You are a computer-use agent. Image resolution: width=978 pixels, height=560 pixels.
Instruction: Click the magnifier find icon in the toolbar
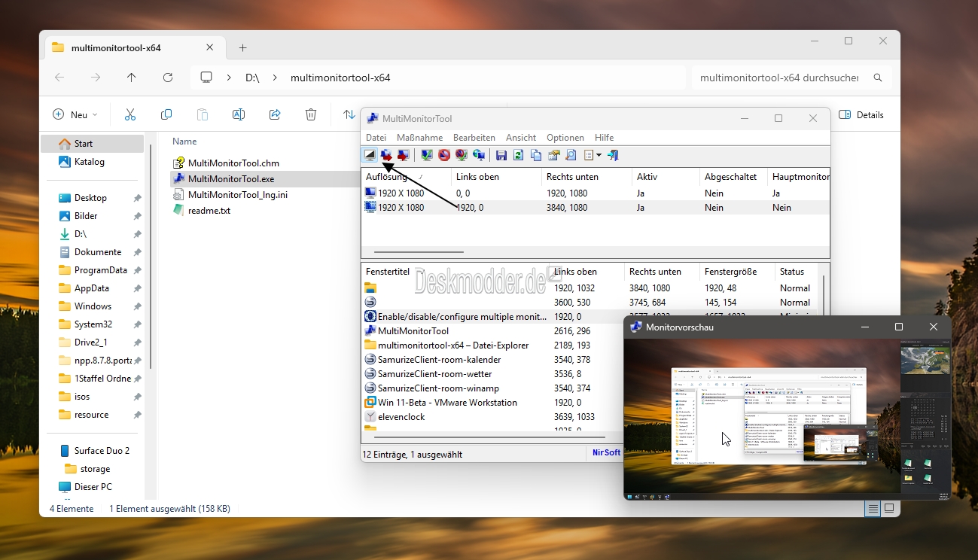pos(571,155)
